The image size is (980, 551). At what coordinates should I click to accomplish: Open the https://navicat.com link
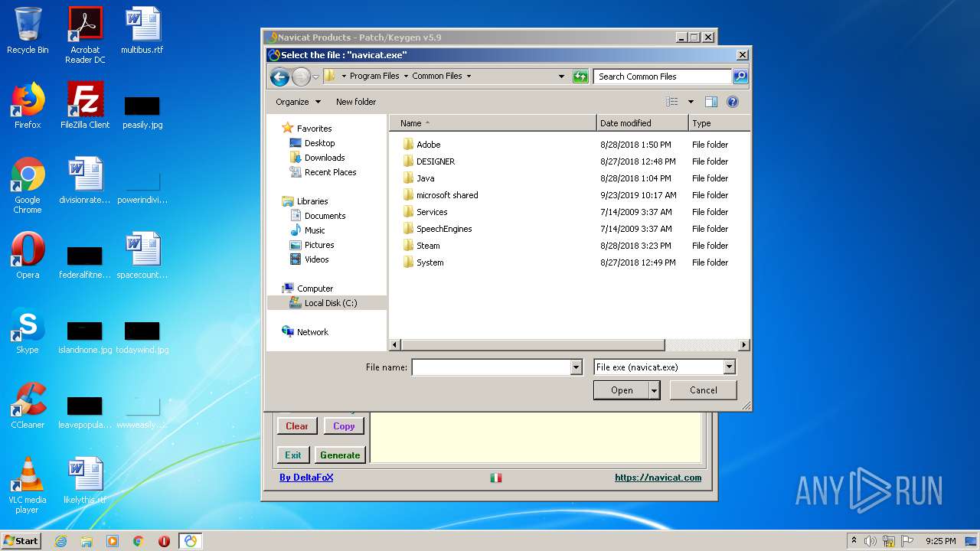click(658, 478)
